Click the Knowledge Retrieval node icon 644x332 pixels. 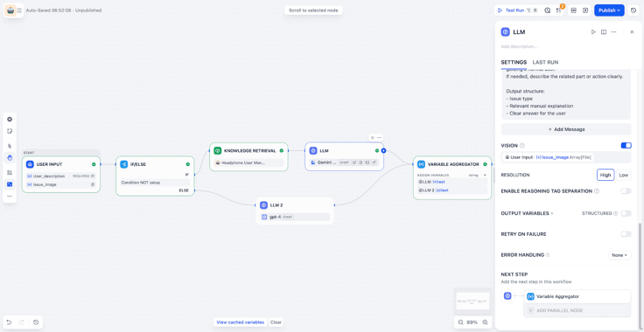click(217, 151)
